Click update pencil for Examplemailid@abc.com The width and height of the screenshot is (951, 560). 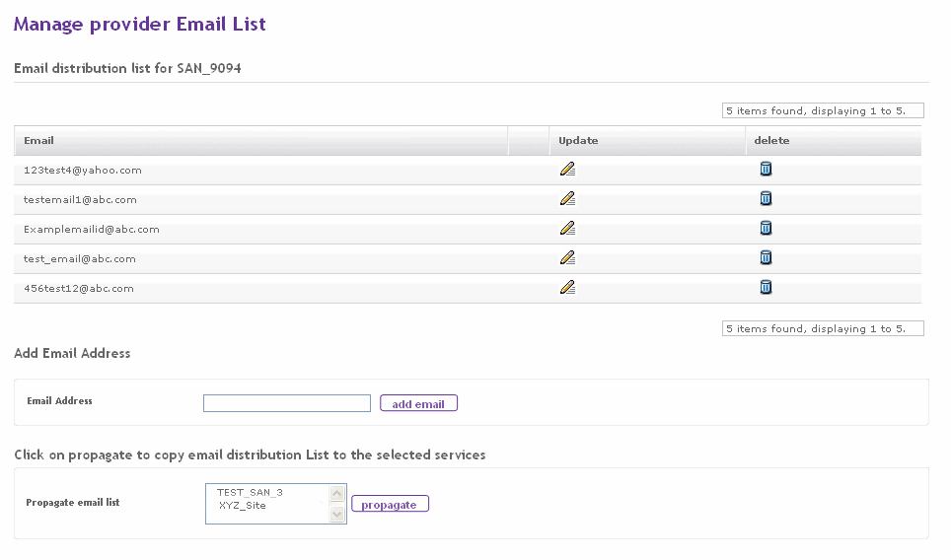tap(567, 229)
